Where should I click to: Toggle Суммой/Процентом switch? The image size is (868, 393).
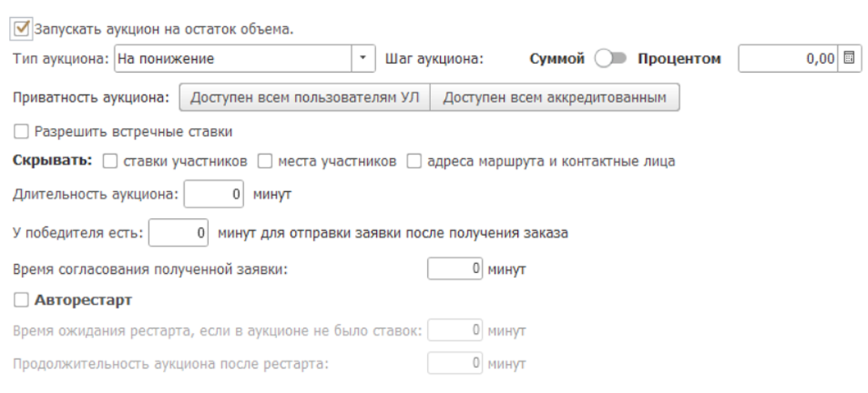click(x=611, y=59)
